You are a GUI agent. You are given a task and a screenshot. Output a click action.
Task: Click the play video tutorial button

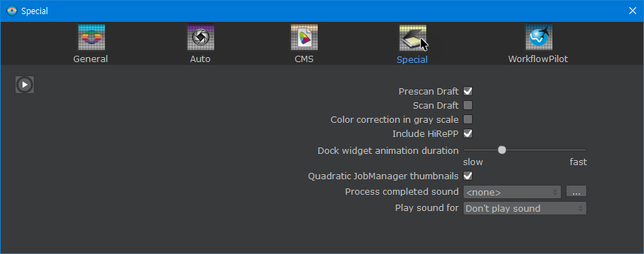tap(25, 85)
